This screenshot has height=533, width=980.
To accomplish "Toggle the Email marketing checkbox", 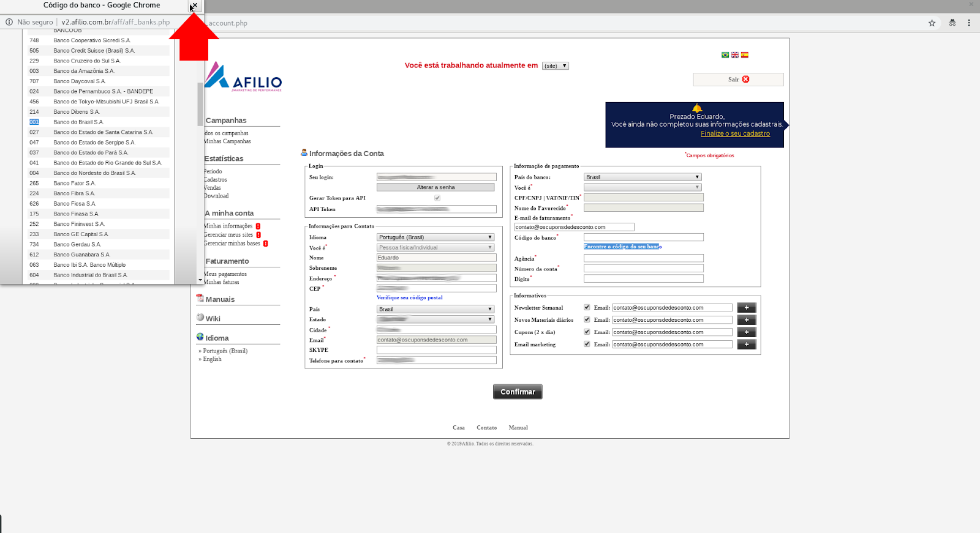I will point(587,344).
